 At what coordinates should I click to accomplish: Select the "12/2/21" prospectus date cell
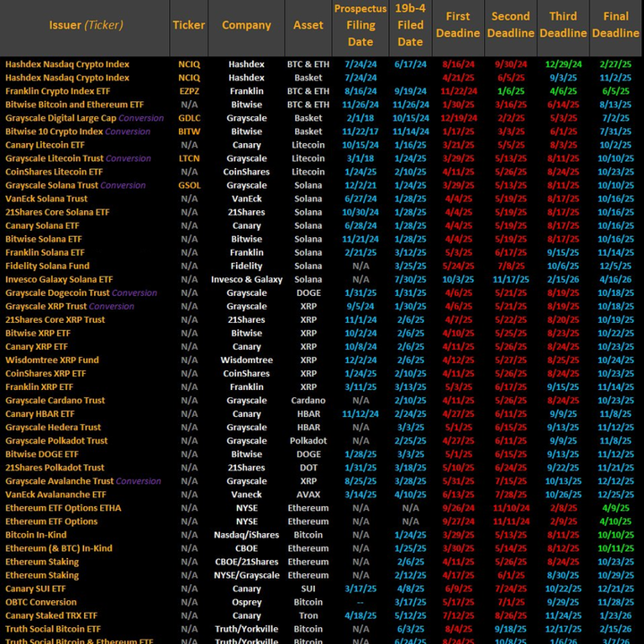[360, 185]
